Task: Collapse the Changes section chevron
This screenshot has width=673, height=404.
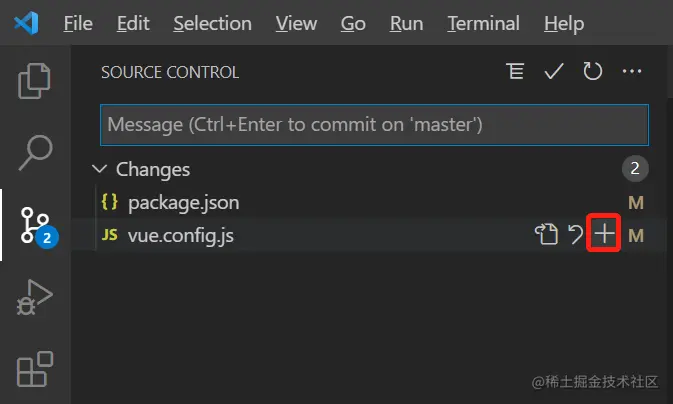Action: pyautogui.click(x=99, y=169)
